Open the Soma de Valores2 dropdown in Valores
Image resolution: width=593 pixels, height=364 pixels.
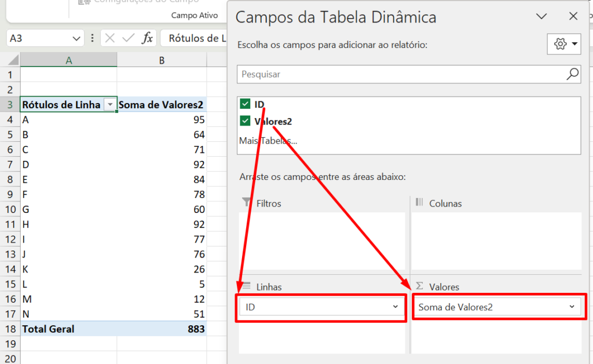pos(572,307)
